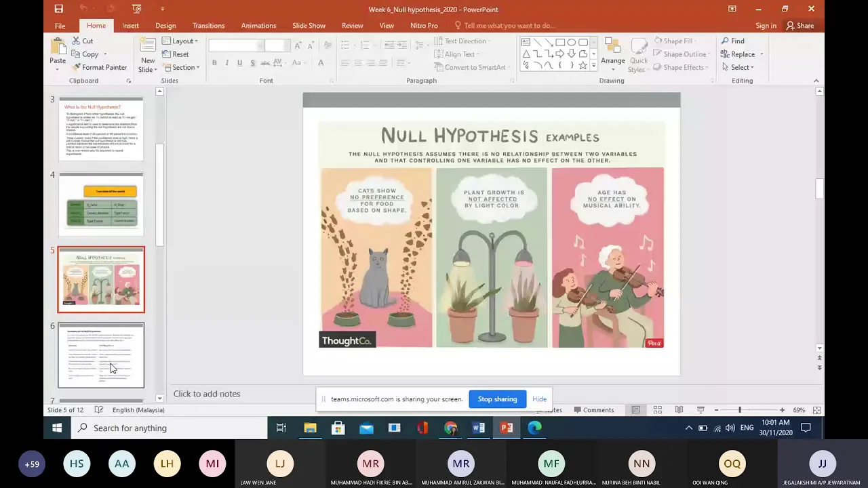Switch to Slide Sorter view
The height and width of the screenshot is (488, 868).
pos(657,410)
